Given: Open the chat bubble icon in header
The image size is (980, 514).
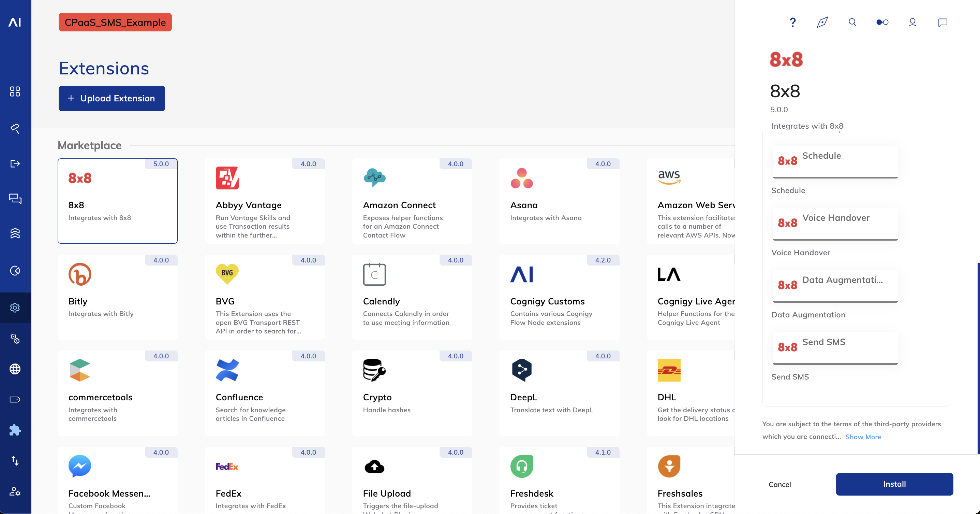Looking at the screenshot, I should pos(942,22).
